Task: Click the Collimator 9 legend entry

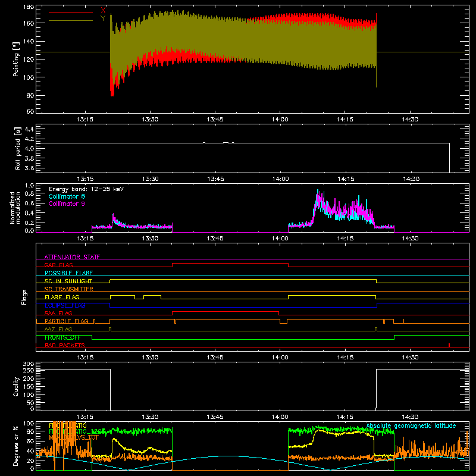Action: (x=67, y=203)
